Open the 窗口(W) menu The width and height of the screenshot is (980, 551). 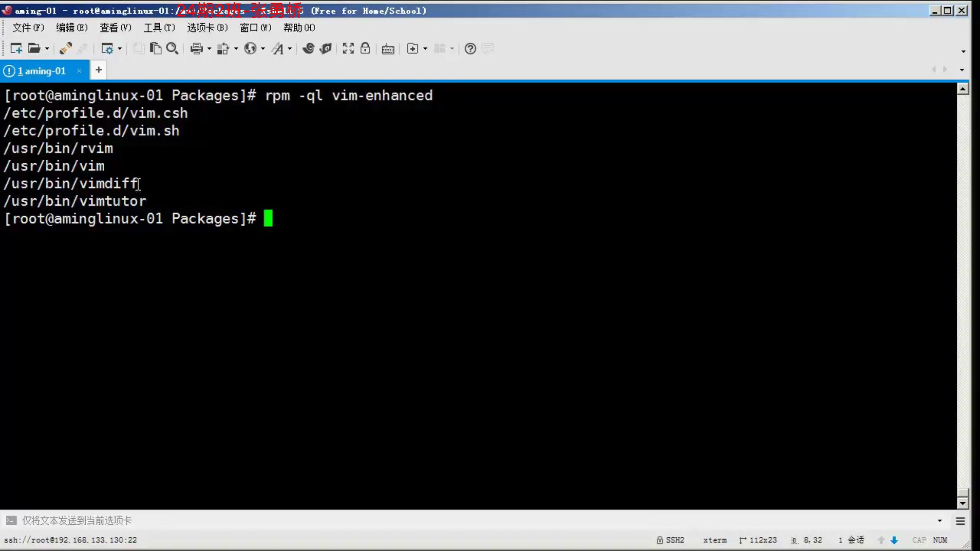255,28
